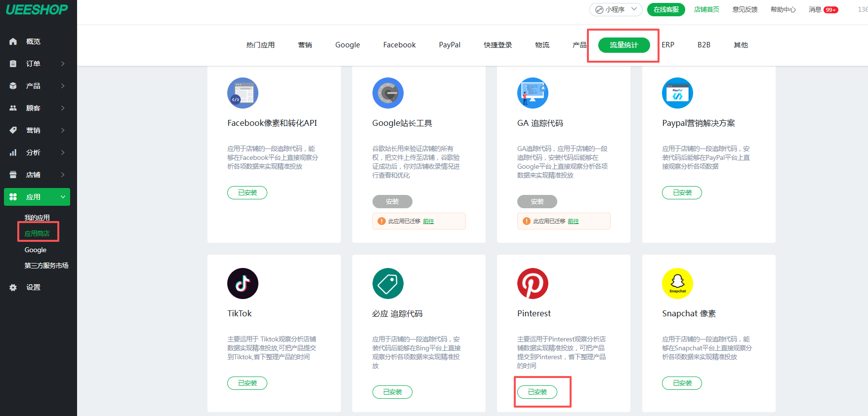
Task: Open the 热门应用 tab
Action: [260, 45]
